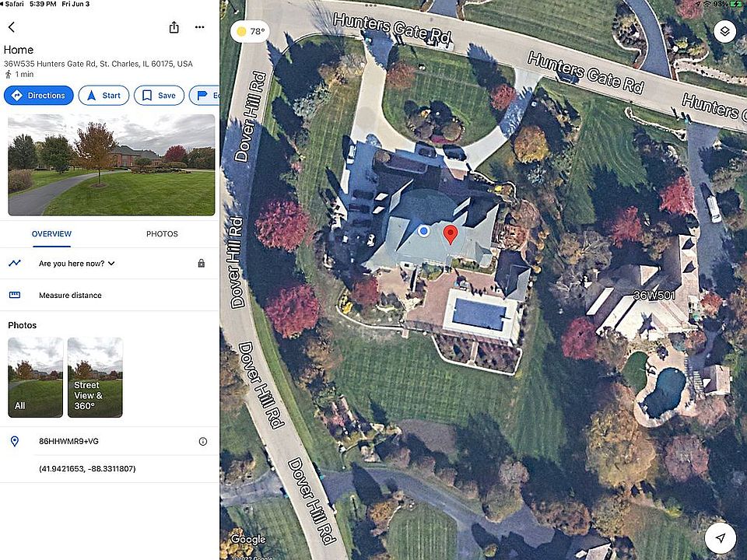Tap the back arrow icon

12,27
